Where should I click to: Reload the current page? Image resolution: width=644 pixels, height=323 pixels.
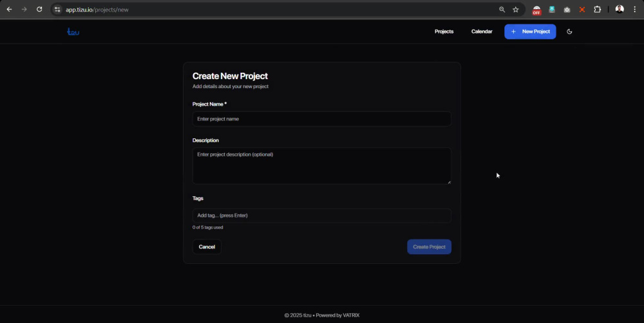(39, 10)
